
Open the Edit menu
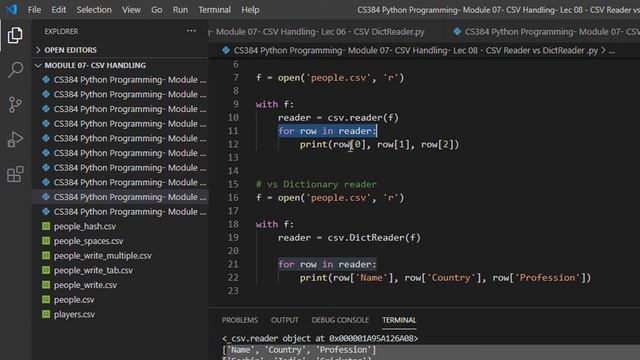point(59,9)
